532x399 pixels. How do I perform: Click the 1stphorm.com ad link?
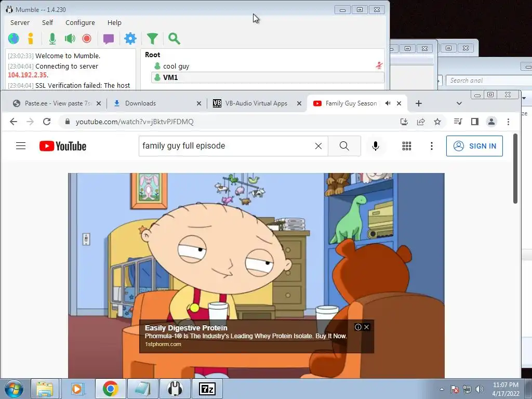click(163, 344)
